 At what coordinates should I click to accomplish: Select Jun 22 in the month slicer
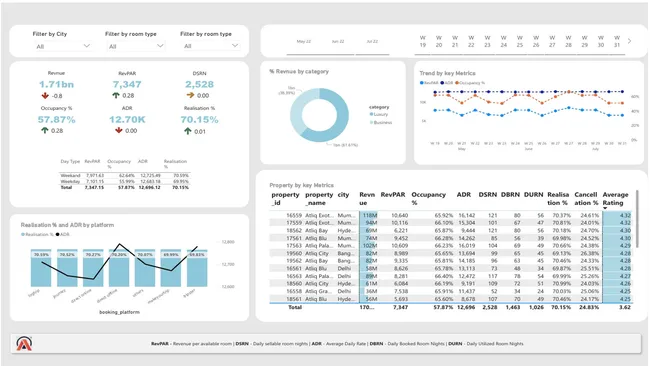pos(338,41)
